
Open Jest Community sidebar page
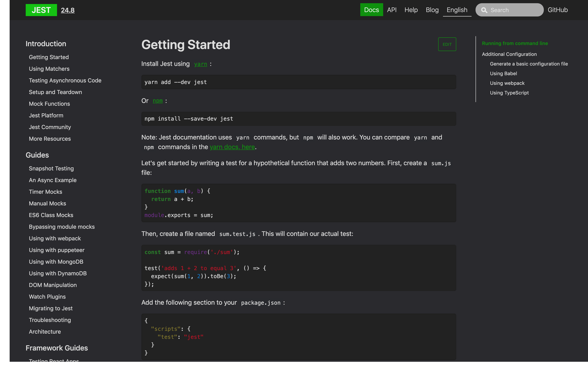[50, 127]
